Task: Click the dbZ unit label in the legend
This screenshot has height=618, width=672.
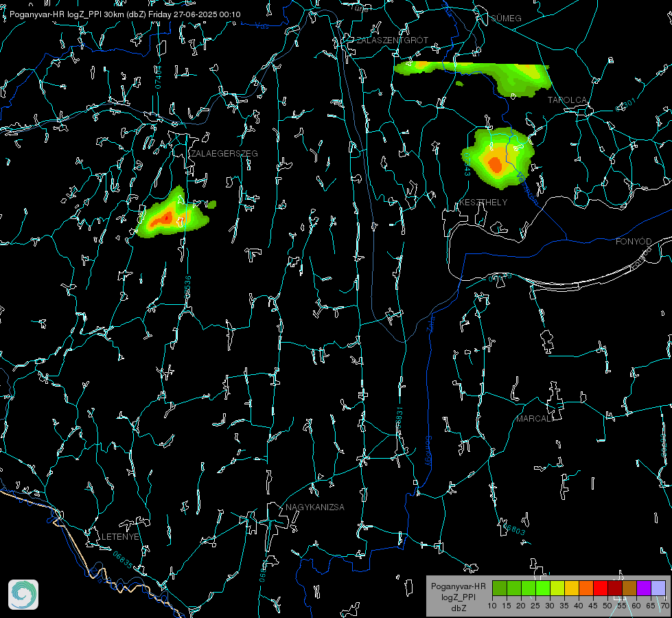Action: (x=459, y=608)
